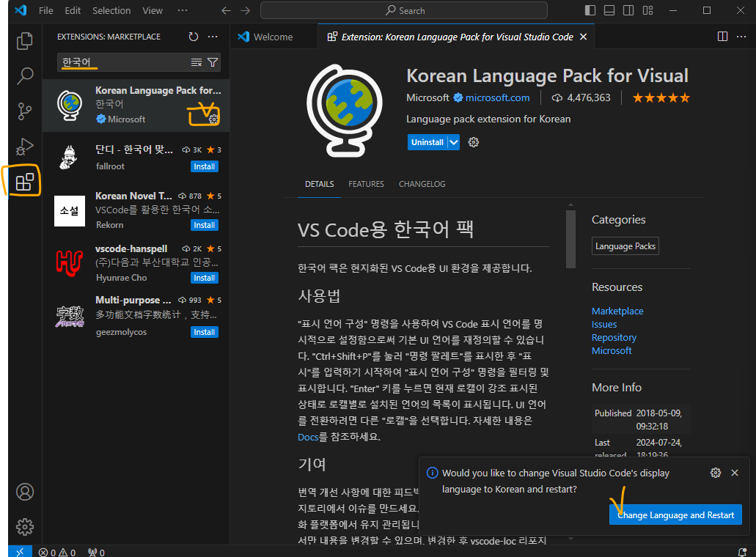Open the File menu

pos(45,10)
